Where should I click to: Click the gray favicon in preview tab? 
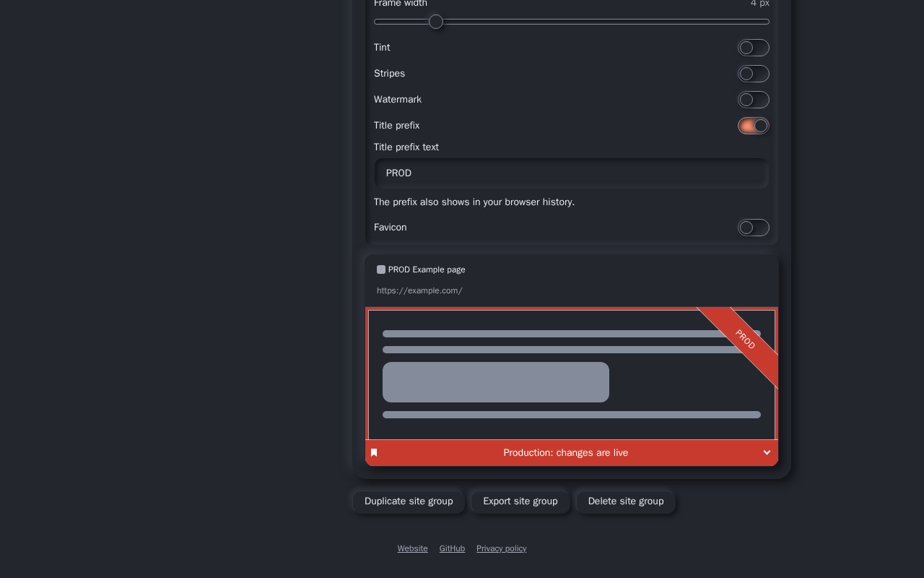coord(381,269)
